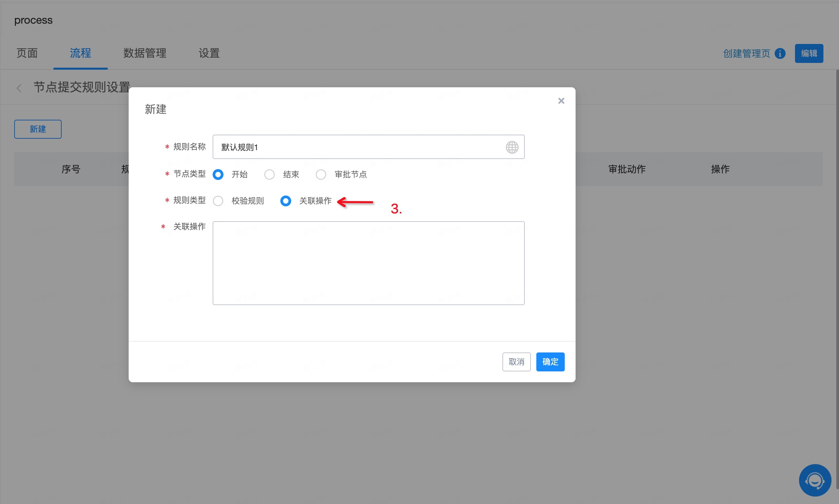Open the 设置 tab
This screenshot has width=839, height=504.
pyautogui.click(x=209, y=53)
